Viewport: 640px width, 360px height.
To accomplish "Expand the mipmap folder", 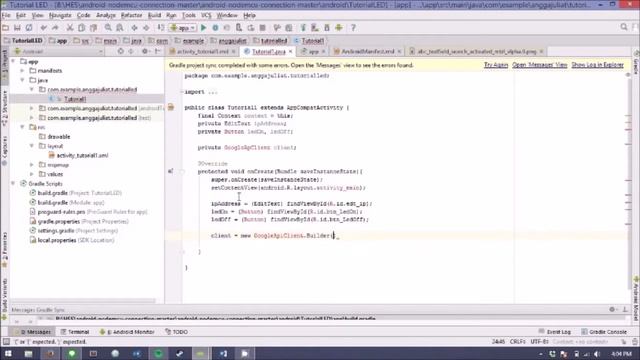I will coord(32,164).
